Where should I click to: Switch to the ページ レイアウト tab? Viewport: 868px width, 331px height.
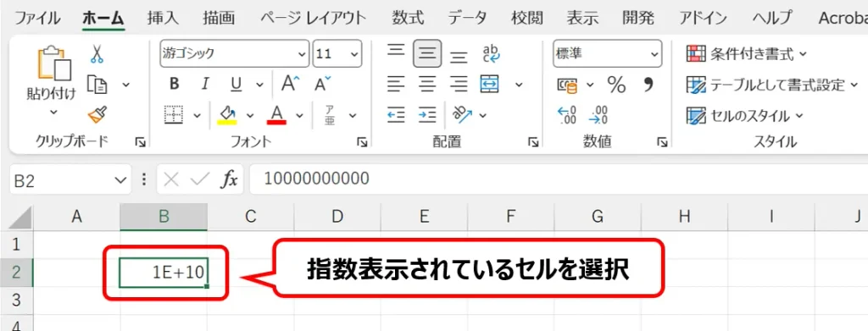pos(314,19)
